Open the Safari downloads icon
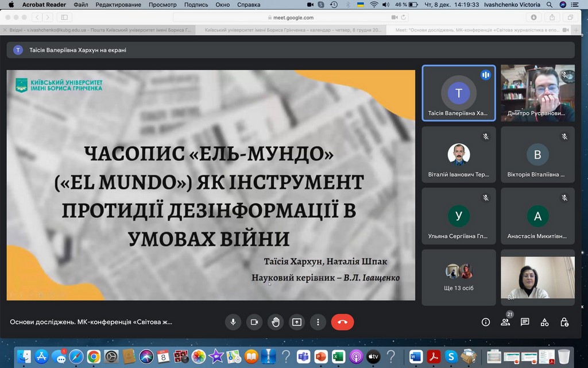This screenshot has height=368, width=588. click(x=535, y=18)
